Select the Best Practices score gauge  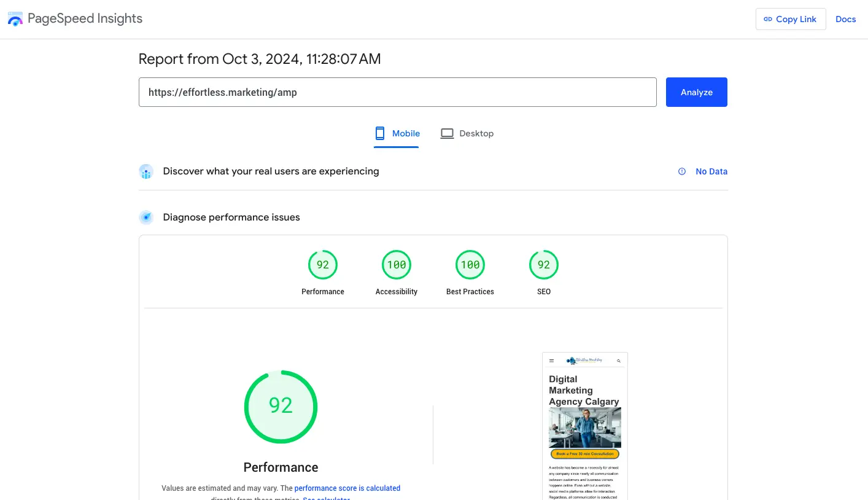tap(470, 265)
